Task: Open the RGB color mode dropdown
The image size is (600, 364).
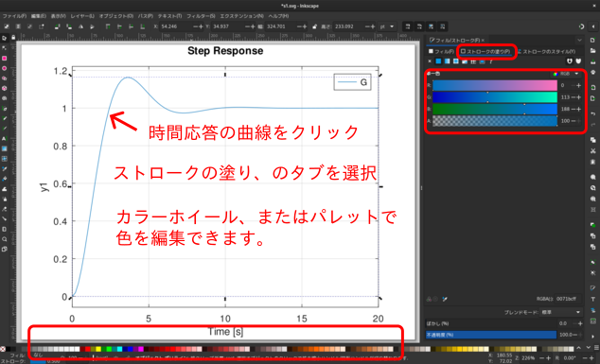Action: (x=566, y=74)
